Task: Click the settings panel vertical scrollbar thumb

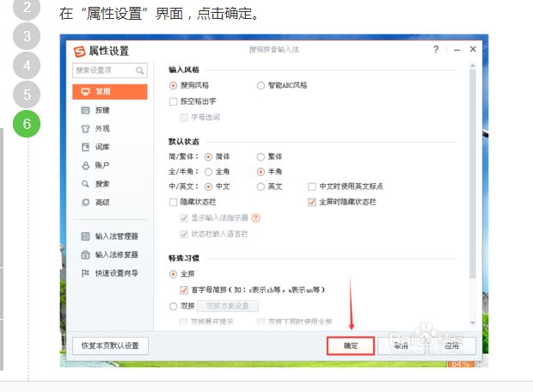Action: 473,174
